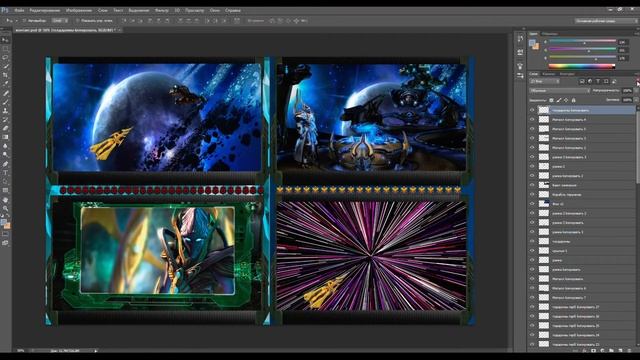Lock layer position
This screenshot has width=640, height=360.
[566, 100]
